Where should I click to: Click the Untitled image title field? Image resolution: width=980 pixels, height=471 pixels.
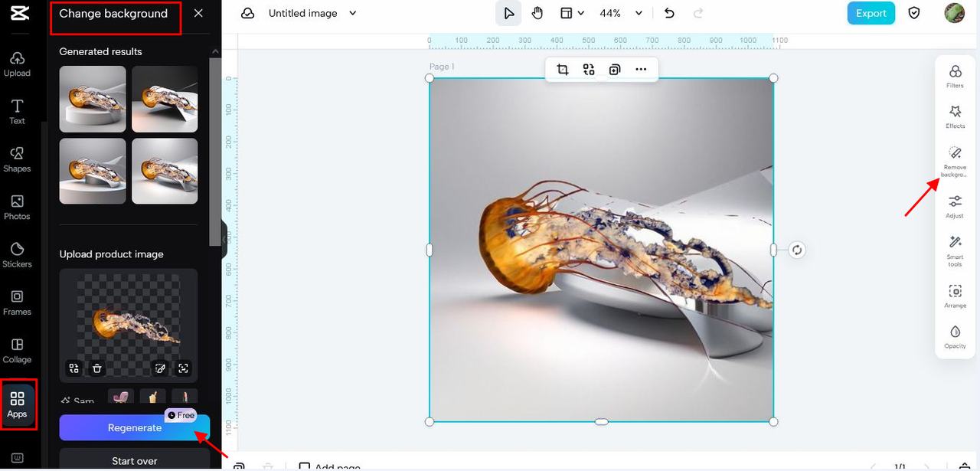[303, 13]
